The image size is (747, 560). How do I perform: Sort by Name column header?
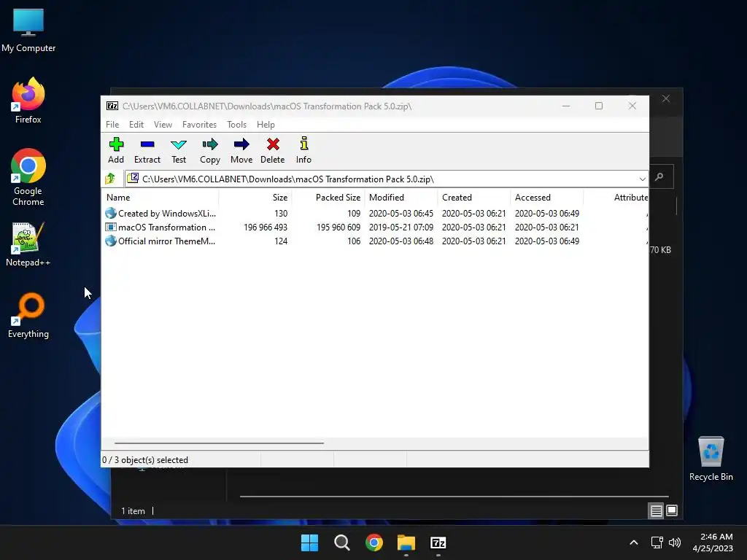click(x=160, y=197)
